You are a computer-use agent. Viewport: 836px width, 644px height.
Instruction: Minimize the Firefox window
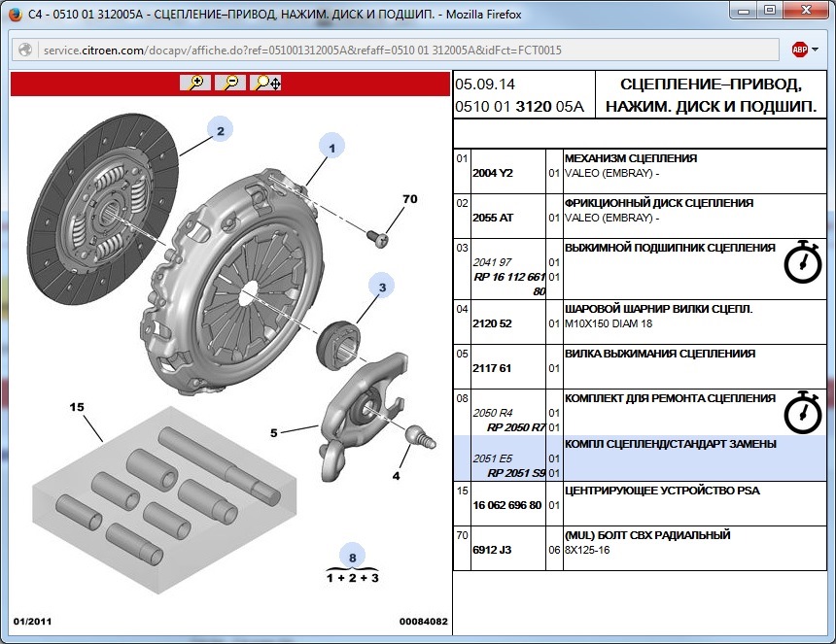click(x=745, y=10)
